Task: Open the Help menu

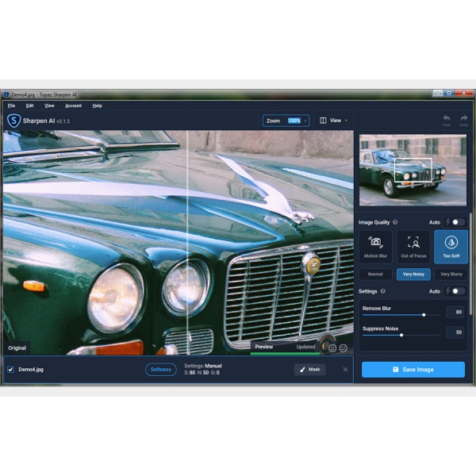Action: 97,106
